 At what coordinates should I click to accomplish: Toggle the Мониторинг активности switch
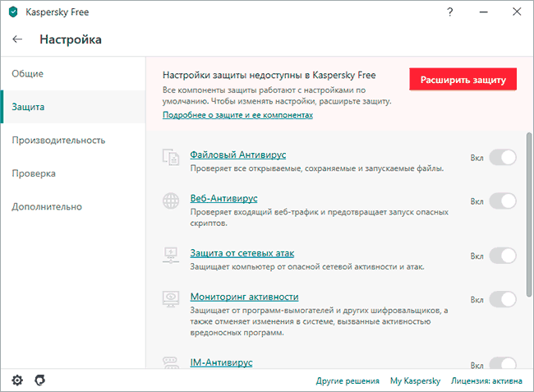[503, 299]
